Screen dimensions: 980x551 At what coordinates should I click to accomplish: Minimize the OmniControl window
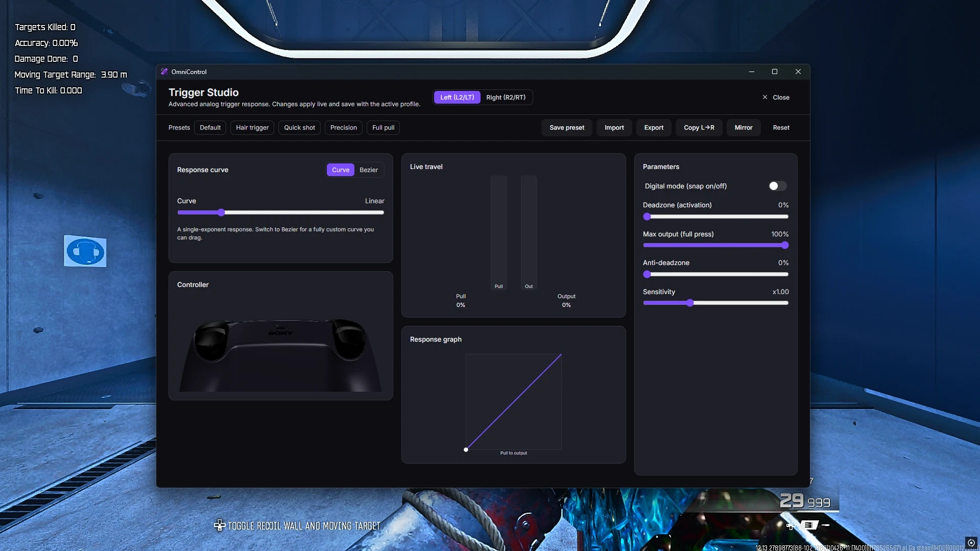point(752,72)
